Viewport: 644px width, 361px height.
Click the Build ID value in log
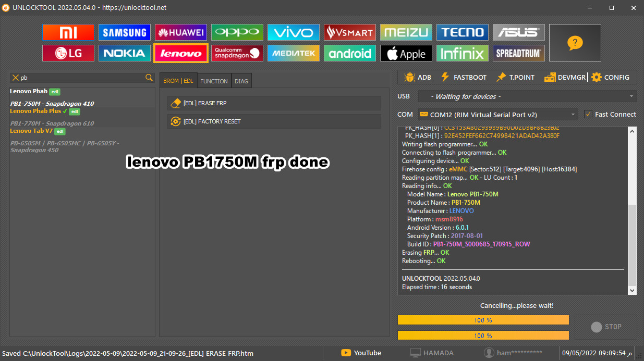coord(482,244)
